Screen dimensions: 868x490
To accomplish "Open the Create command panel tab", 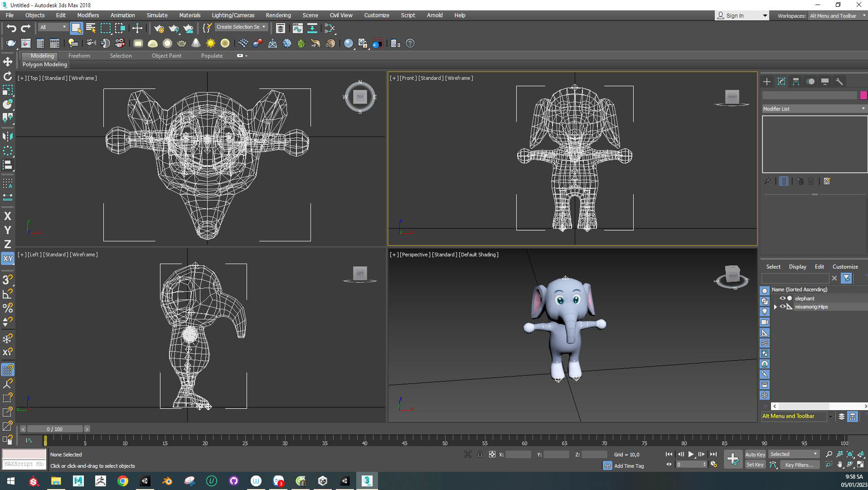I will pyautogui.click(x=767, y=82).
